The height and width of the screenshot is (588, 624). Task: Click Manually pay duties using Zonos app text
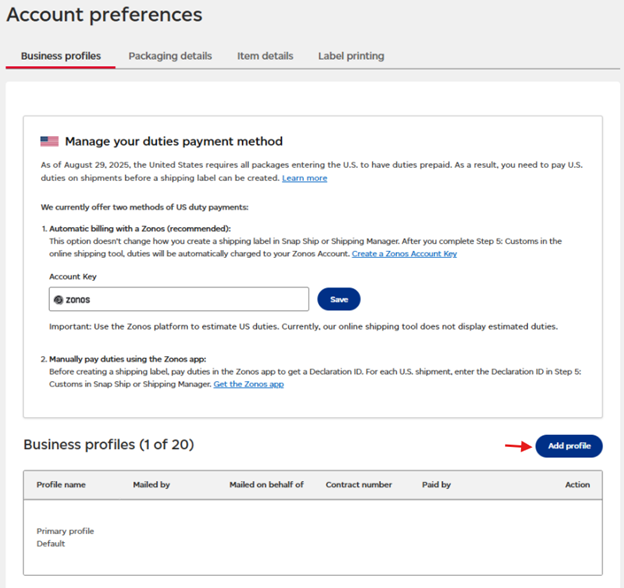tap(128, 359)
